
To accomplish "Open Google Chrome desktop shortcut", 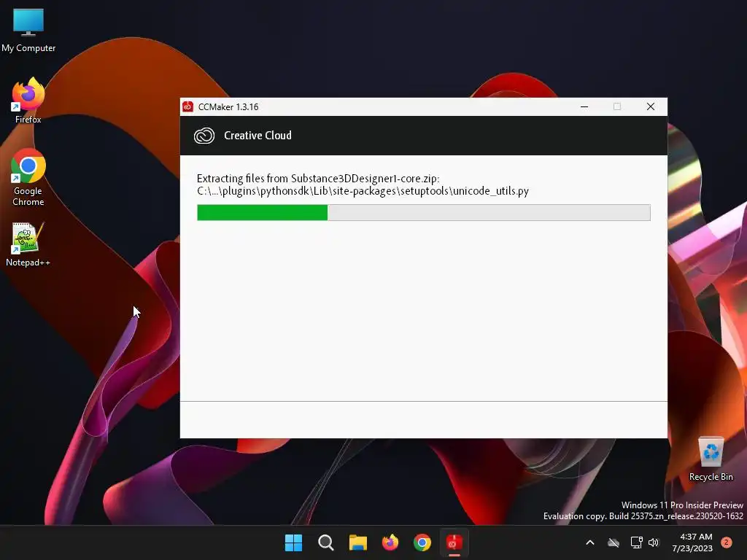I will point(28,177).
